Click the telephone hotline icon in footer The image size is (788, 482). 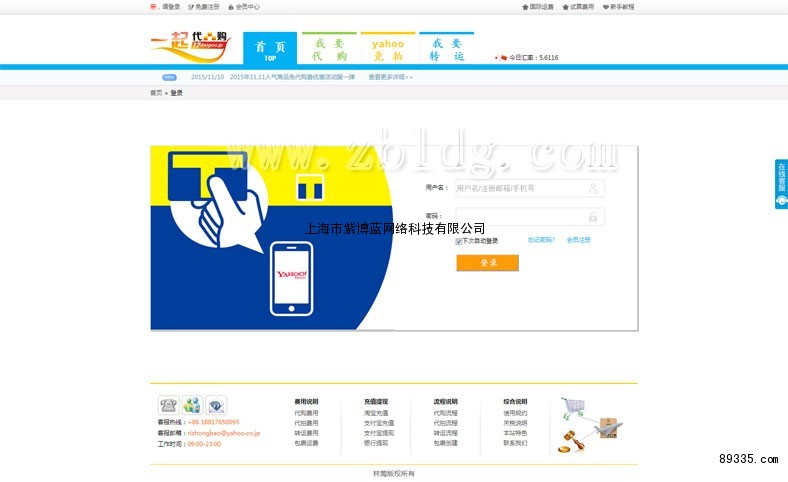pyautogui.click(x=168, y=405)
